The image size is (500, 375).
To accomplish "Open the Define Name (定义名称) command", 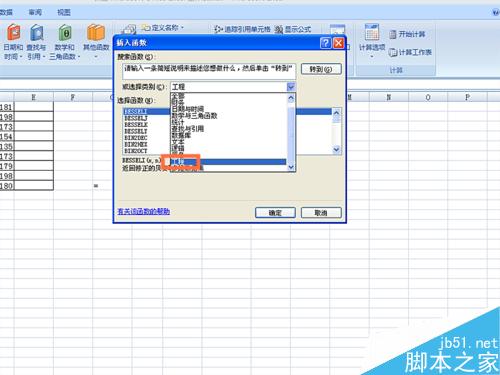I will coord(163,28).
